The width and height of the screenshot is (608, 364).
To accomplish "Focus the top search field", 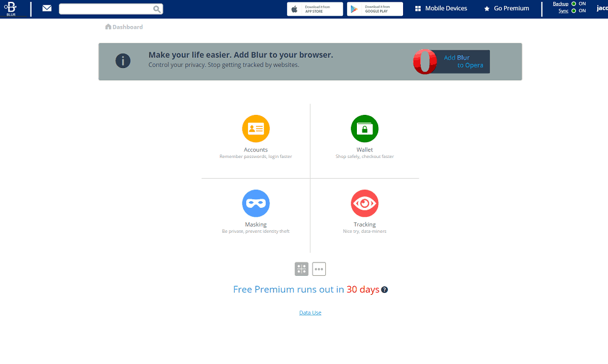I will 111,9.
